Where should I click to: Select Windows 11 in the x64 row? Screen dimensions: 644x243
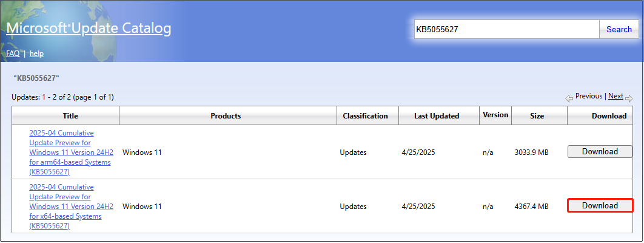[142, 207]
